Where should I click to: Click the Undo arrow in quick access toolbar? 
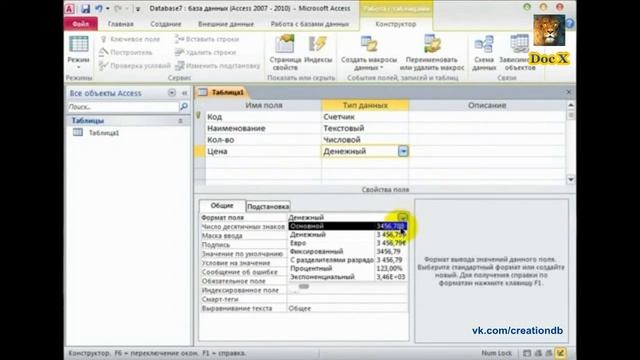[99, 8]
